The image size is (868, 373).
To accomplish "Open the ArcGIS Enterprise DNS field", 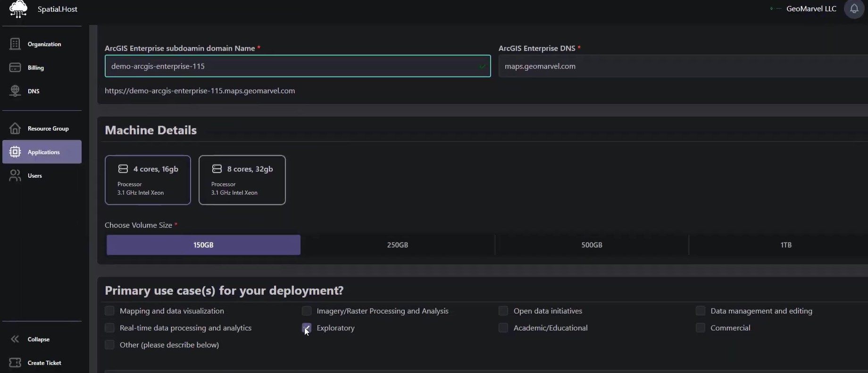I will 679,66.
